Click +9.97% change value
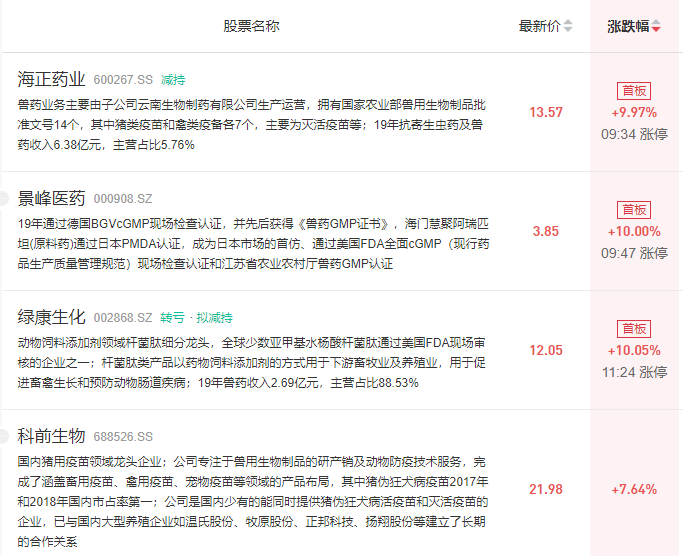683x556 pixels. (x=634, y=112)
